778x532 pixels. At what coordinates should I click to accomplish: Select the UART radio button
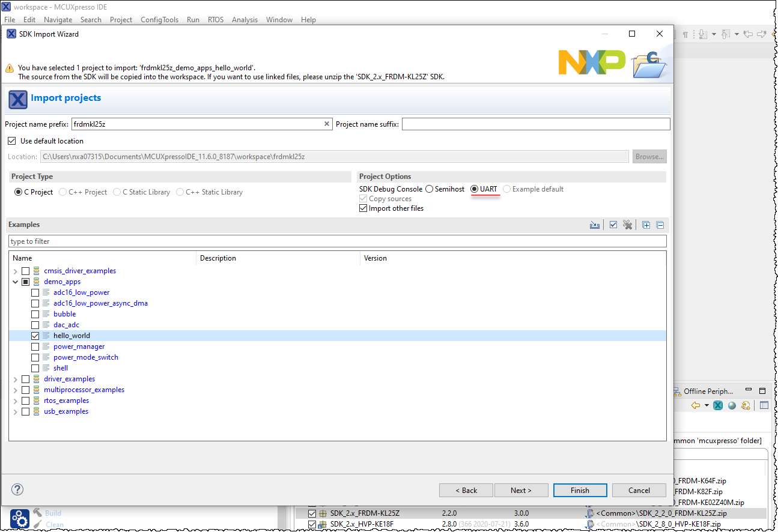coord(474,189)
